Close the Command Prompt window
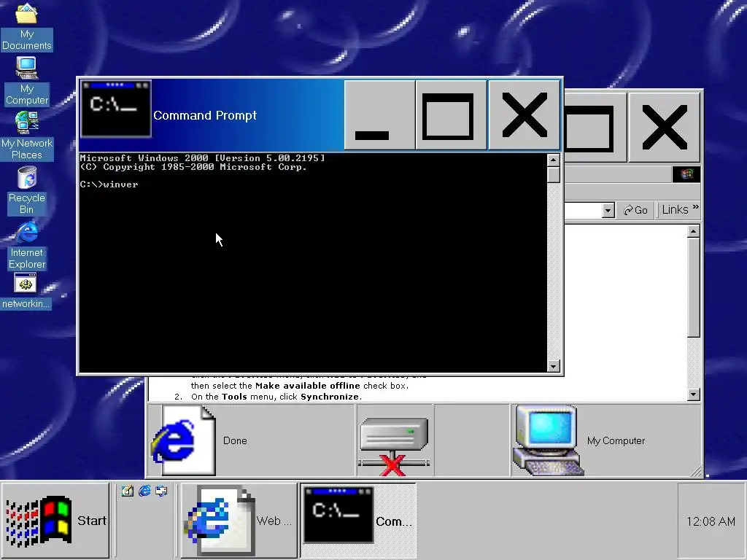This screenshot has width=747, height=560. 524,114
